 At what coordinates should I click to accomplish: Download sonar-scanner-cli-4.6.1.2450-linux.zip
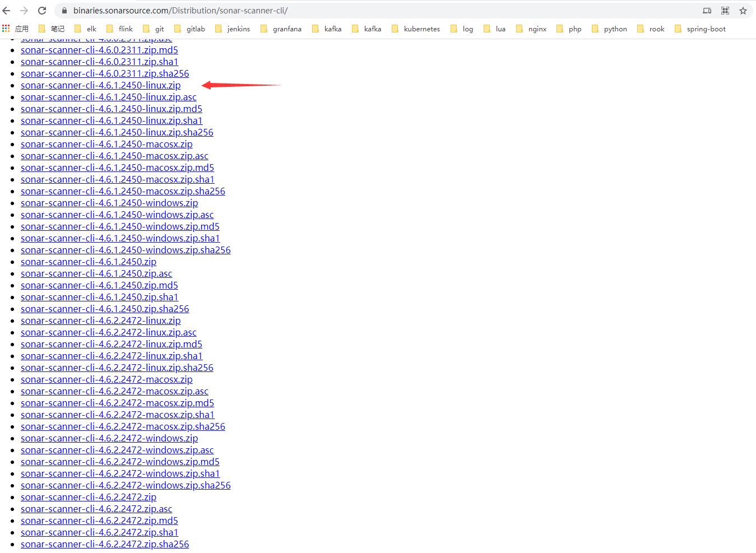[101, 85]
